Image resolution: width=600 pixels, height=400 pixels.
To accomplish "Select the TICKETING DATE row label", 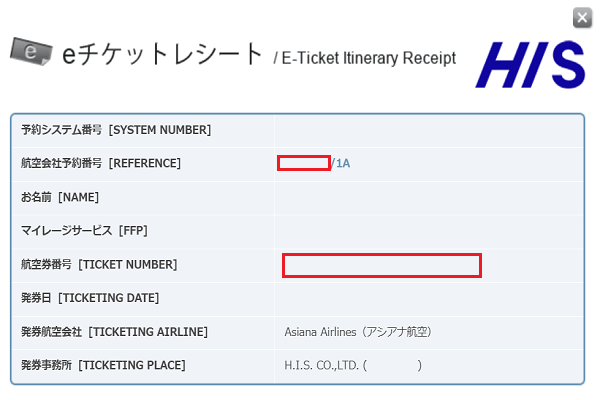I will pyautogui.click(x=90, y=298).
